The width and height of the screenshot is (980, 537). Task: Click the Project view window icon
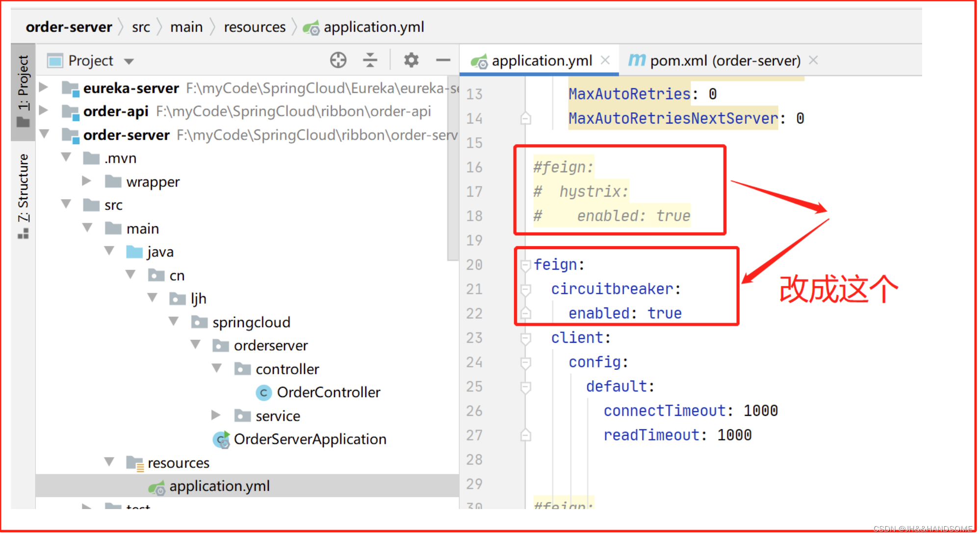point(55,61)
